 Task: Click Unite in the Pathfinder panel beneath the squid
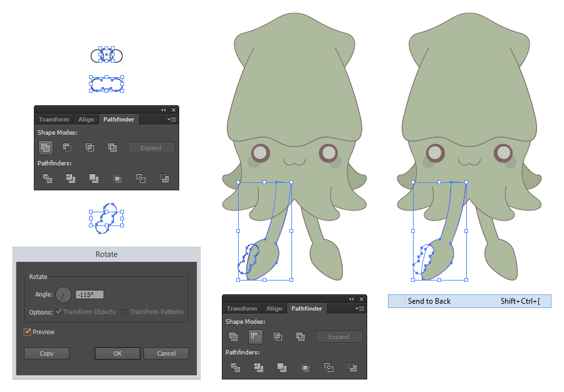point(234,336)
